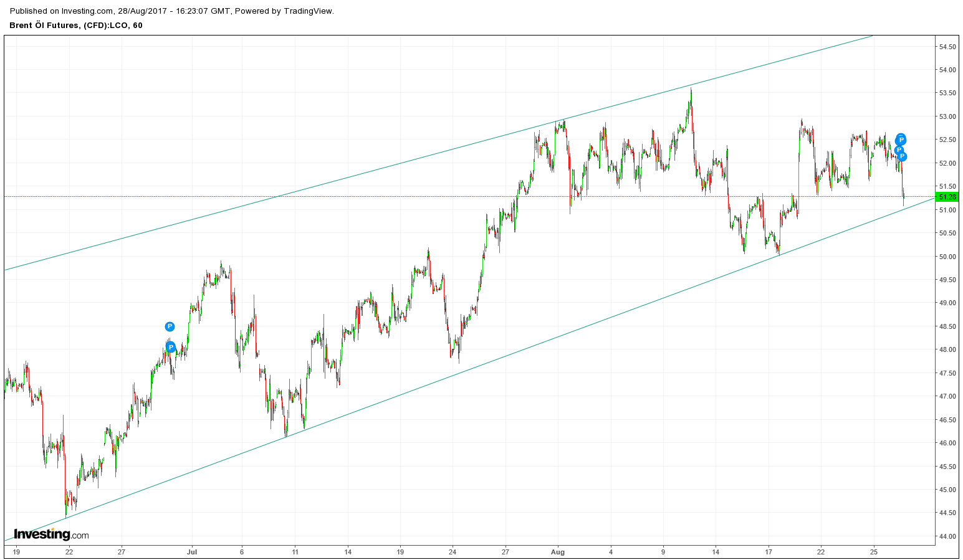
Task: Click the green 51.28 current price tag
Action: [946, 196]
